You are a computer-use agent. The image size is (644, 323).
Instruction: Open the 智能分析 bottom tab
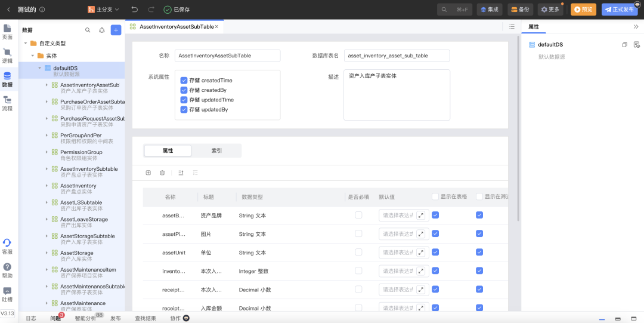pos(85,318)
